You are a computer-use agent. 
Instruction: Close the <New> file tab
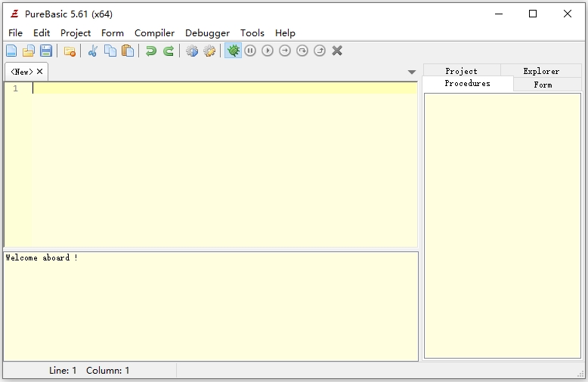click(x=40, y=72)
